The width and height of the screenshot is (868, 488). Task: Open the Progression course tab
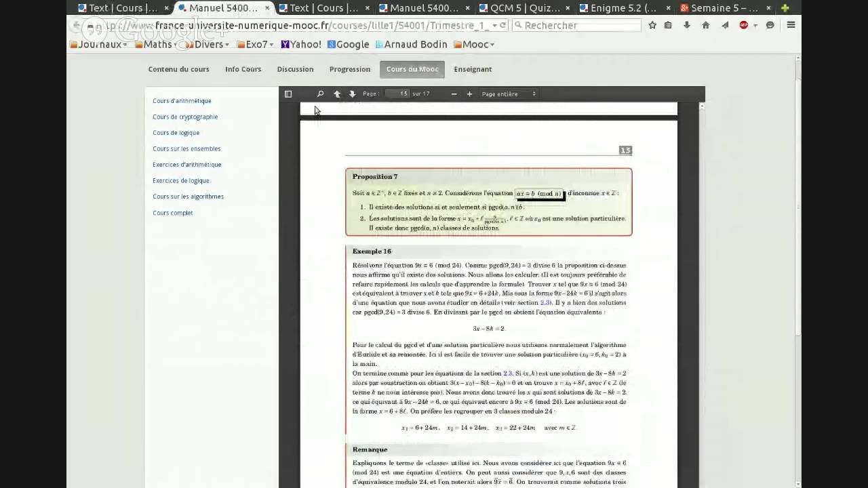pos(350,69)
